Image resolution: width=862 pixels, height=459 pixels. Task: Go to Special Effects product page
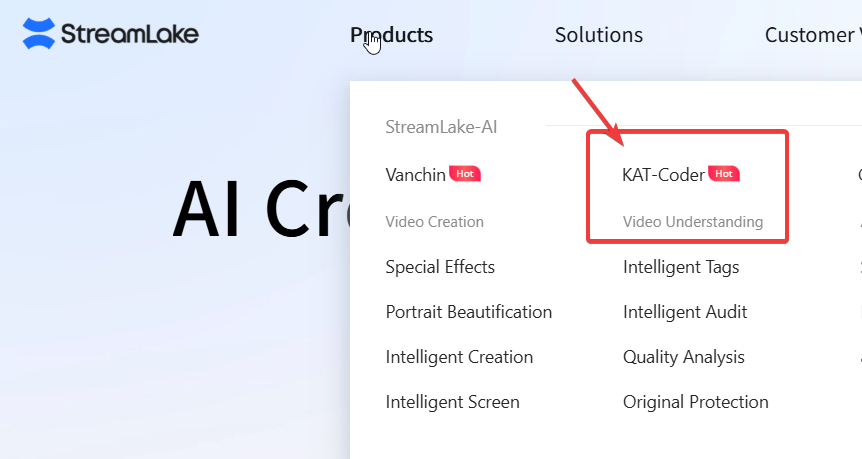point(440,267)
